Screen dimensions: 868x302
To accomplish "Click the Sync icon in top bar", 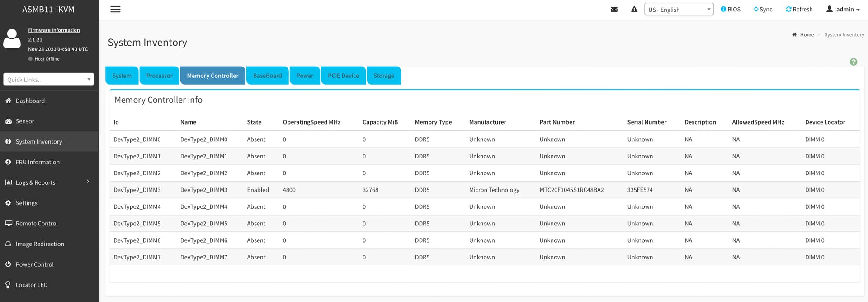I will [x=756, y=9].
